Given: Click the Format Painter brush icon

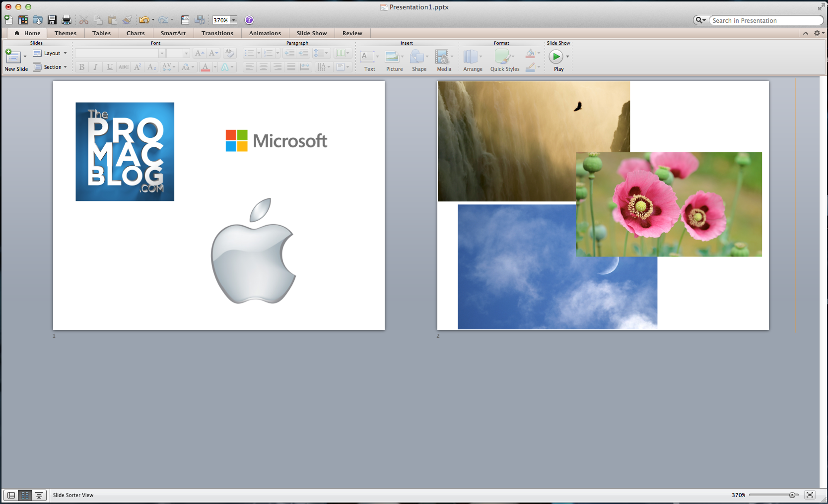Looking at the screenshot, I should [127, 20].
